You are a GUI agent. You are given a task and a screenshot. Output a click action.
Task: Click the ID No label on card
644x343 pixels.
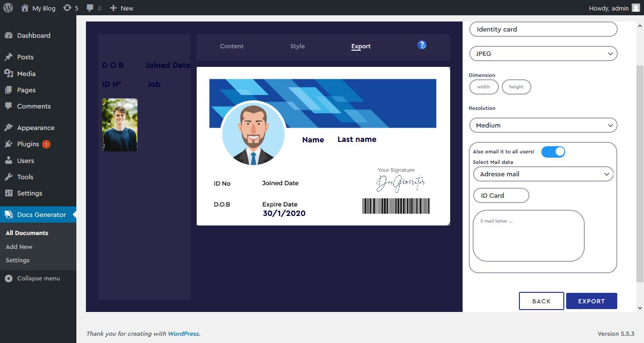(222, 183)
